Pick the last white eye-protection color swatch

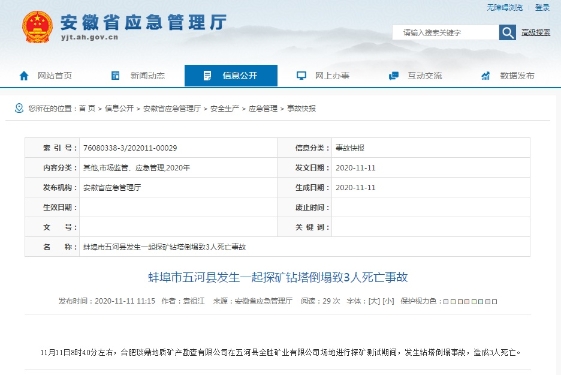[494, 301]
